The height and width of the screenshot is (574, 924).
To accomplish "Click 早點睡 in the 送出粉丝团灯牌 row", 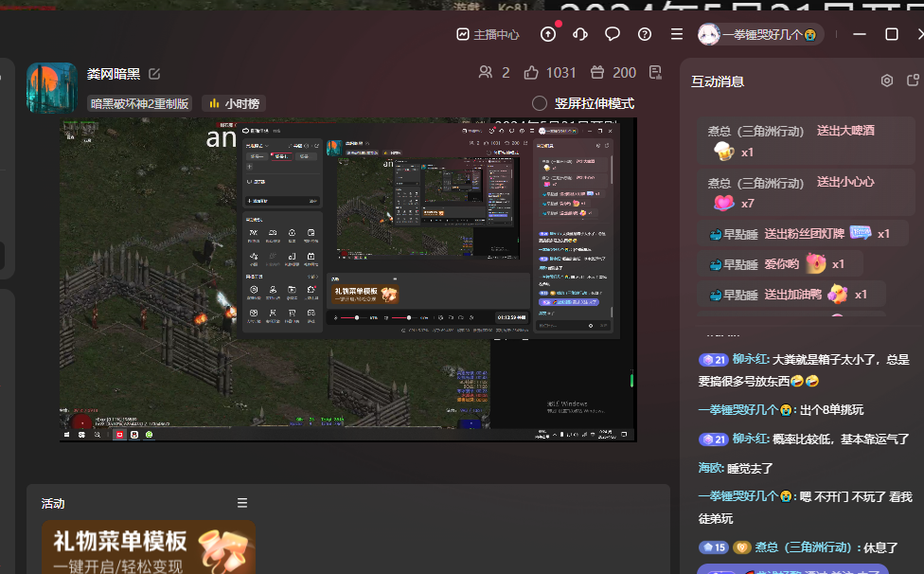I will 740,234.
